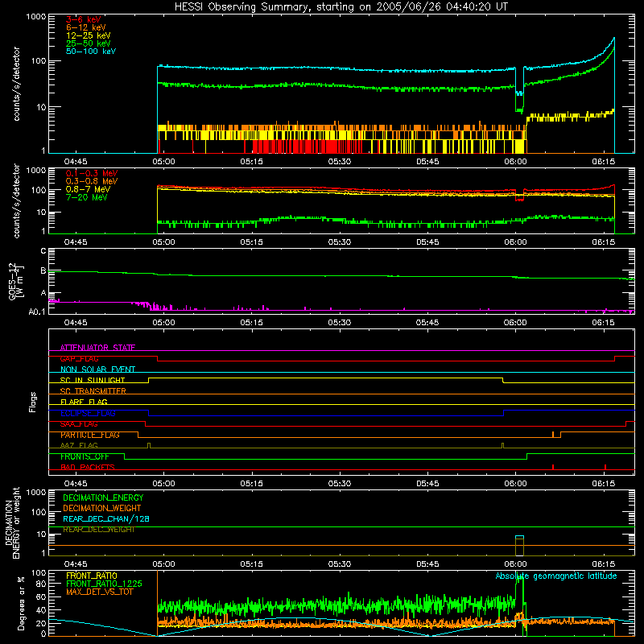Click the Degrees or % axis title
Image resolution: width=644 pixels, height=644 pixels.
click(x=21, y=603)
